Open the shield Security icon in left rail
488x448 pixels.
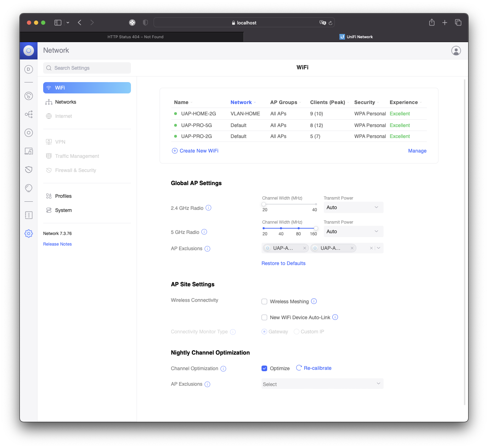pyautogui.click(x=29, y=170)
